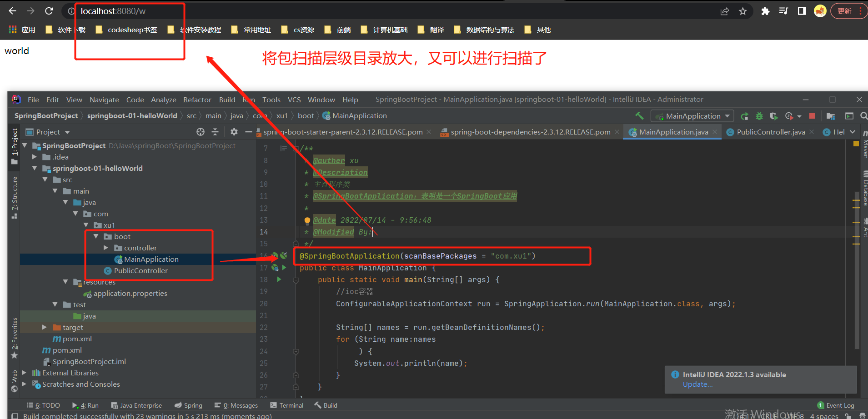
Task: Collapse all in the Project panel toolbar
Action: click(x=215, y=132)
